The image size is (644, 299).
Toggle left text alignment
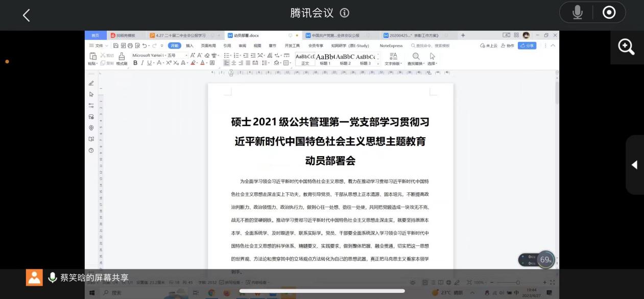click(226, 63)
